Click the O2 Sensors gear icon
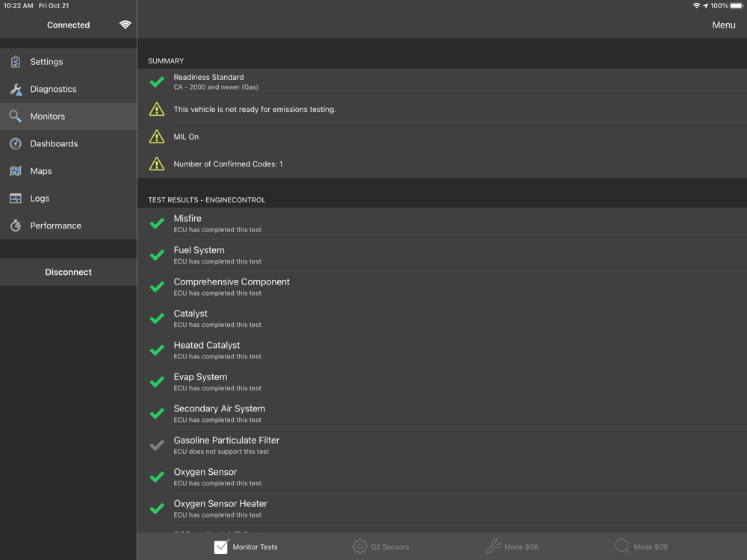 click(x=360, y=547)
